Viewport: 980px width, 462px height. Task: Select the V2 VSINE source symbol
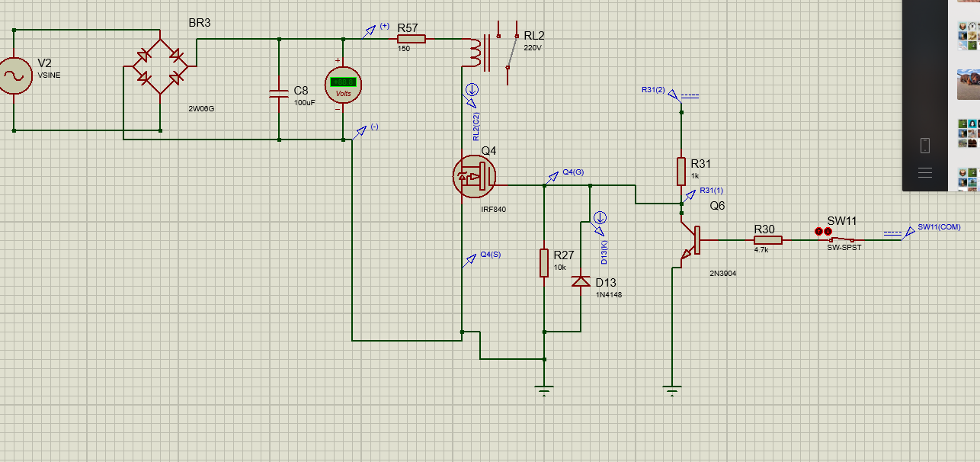pos(14,75)
